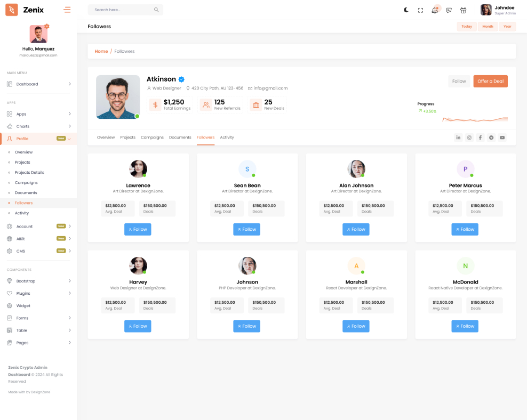The image size is (527, 420).
Task: Open Atkinson's YouTube icon
Action: [502, 138]
